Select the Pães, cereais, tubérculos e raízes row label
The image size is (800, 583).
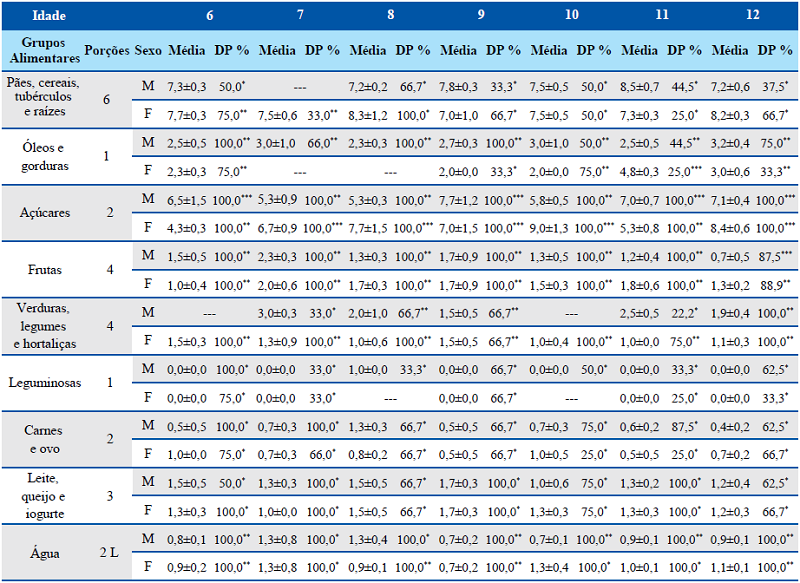(43, 98)
